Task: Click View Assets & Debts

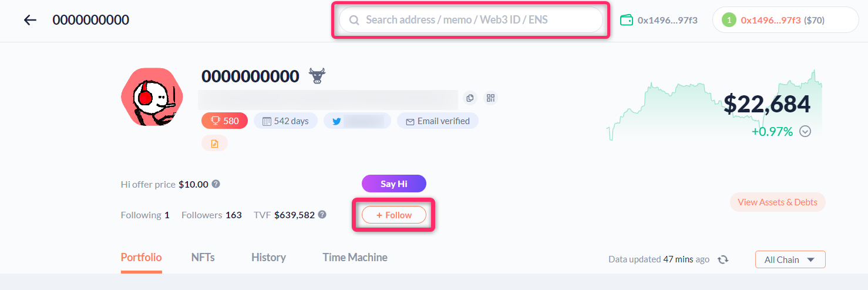Action: coord(777,202)
